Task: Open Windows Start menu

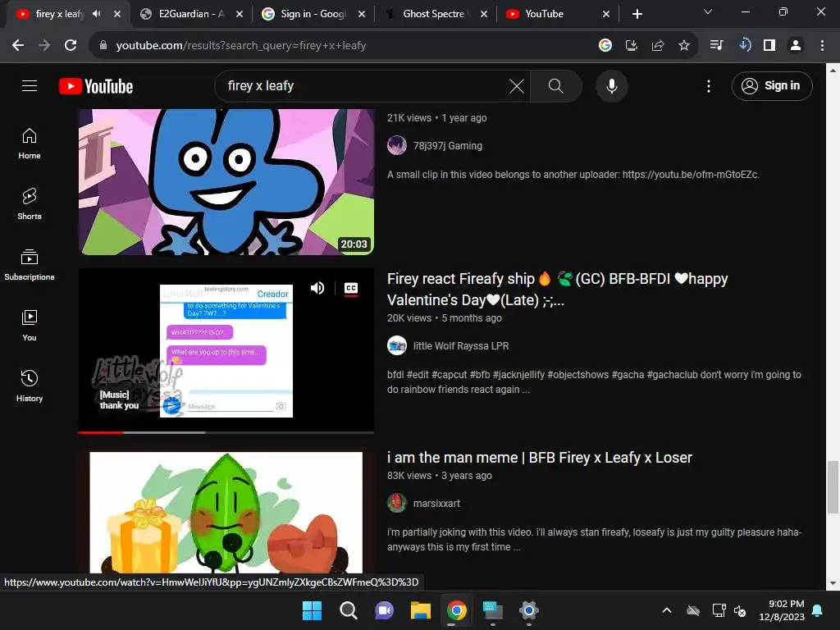Action: 312,610
